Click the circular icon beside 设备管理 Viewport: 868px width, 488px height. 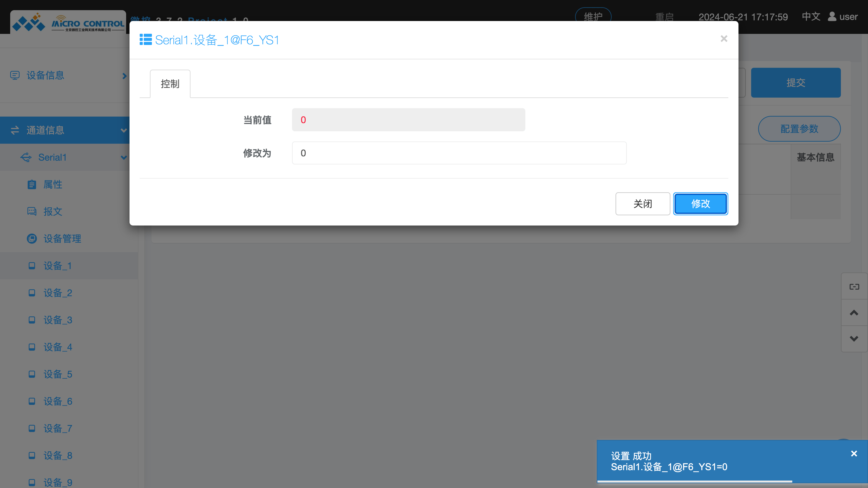point(32,238)
